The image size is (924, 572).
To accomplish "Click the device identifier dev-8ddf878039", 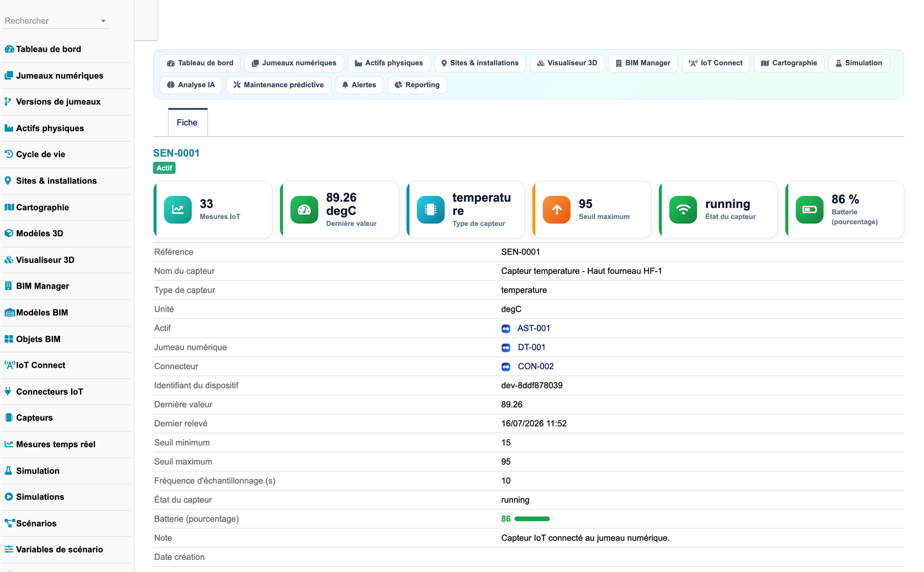I will point(532,386).
